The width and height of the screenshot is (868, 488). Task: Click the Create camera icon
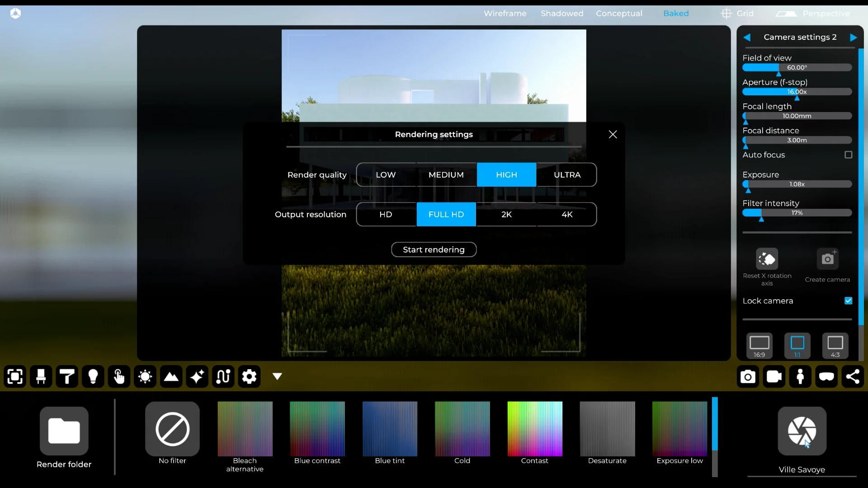[827, 259]
